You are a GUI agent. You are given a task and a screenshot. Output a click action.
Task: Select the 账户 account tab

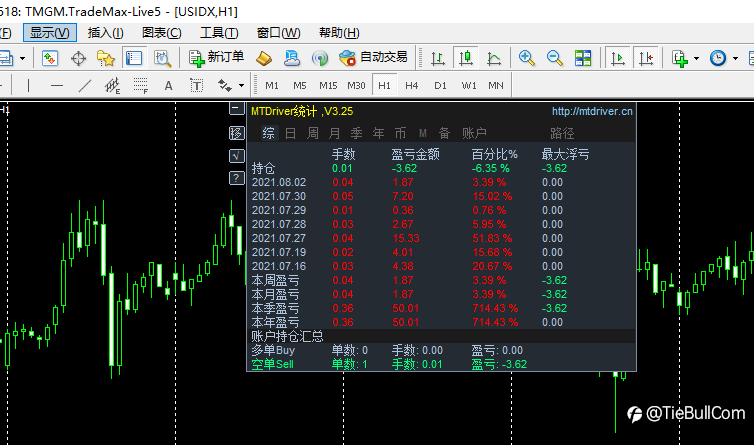pyautogui.click(x=474, y=133)
